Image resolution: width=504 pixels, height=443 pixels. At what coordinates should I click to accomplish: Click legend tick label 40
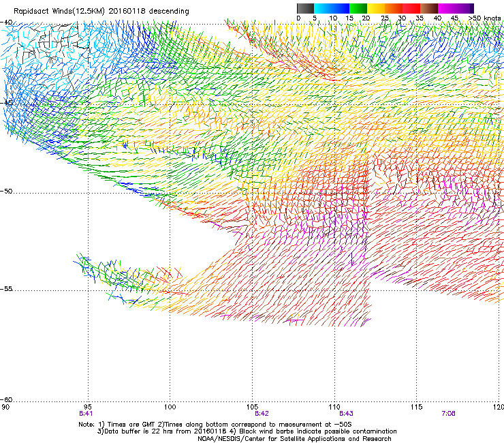point(437,18)
